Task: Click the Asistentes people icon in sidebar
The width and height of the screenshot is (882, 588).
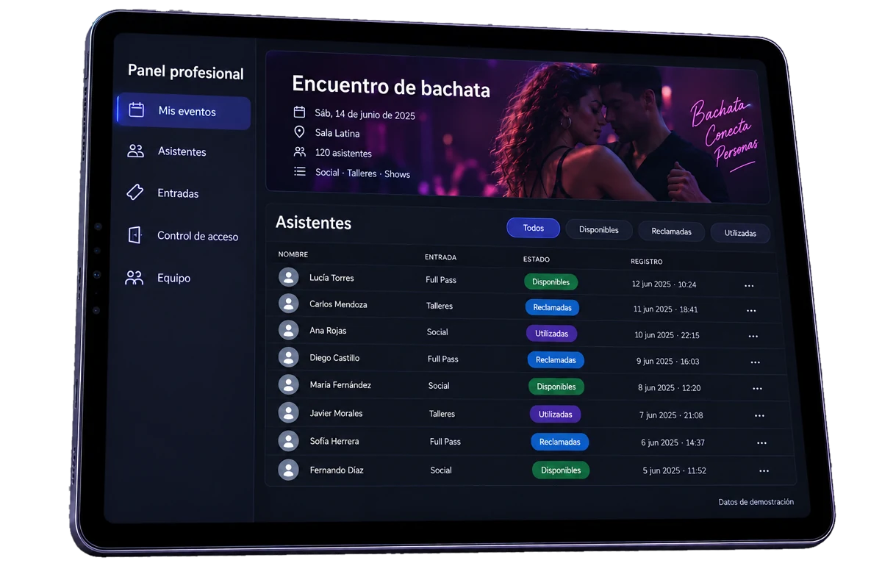Action: [135, 151]
